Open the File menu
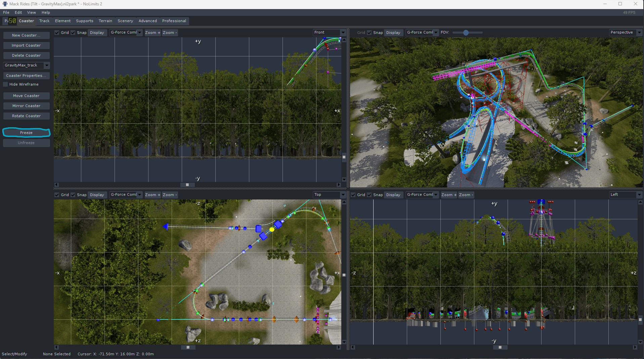This screenshot has height=359, width=644. click(6, 12)
